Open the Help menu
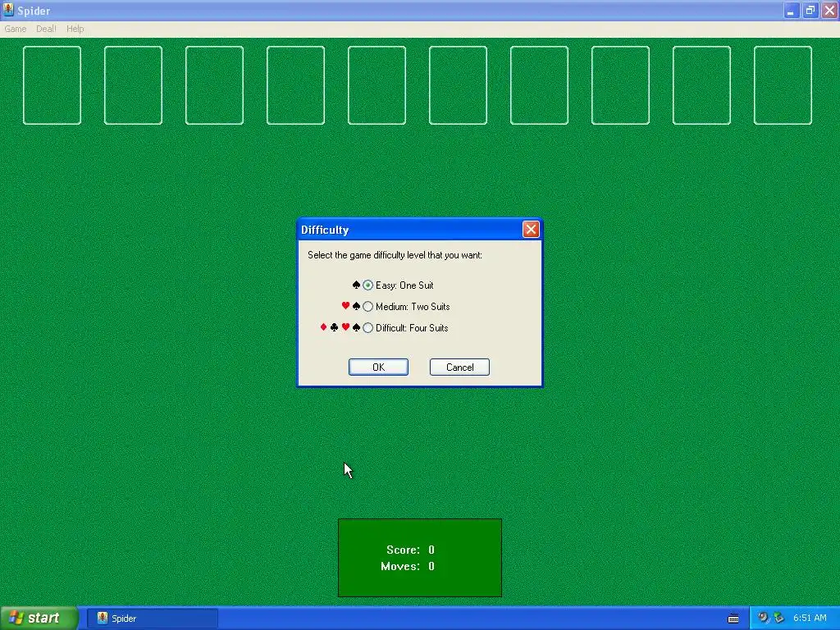Screen dimensions: 840x630 (75, 29)
